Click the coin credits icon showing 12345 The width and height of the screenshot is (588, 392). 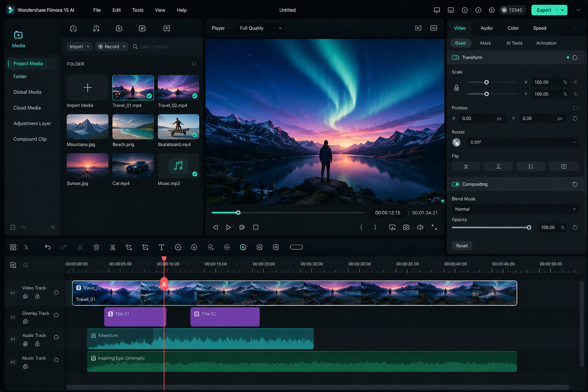(x=503, y=10)
